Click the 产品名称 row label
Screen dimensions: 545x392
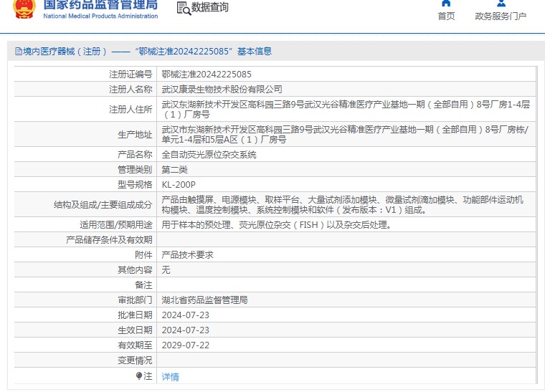coord(135,155)
